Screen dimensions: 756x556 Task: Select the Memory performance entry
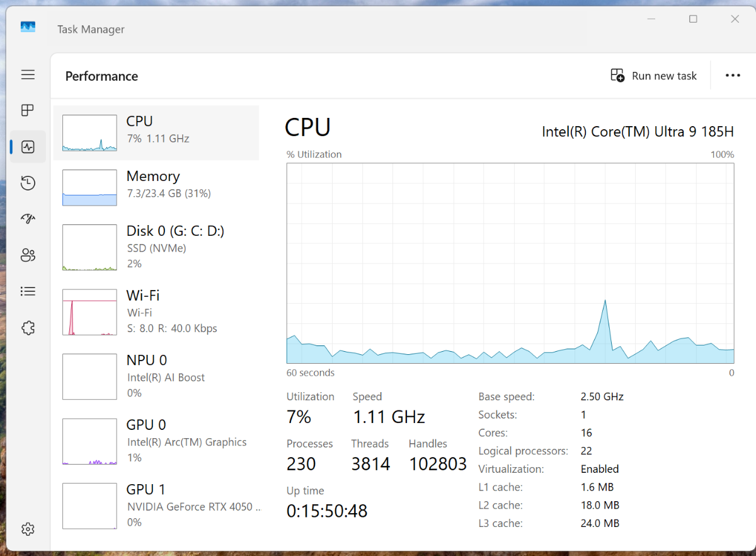tap(156, 187)
